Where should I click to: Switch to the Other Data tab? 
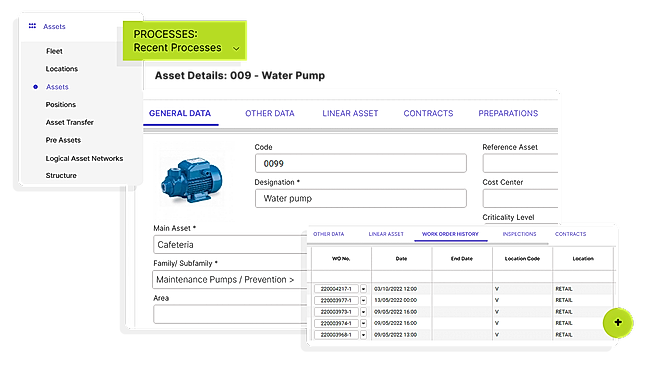pos(269,113)
